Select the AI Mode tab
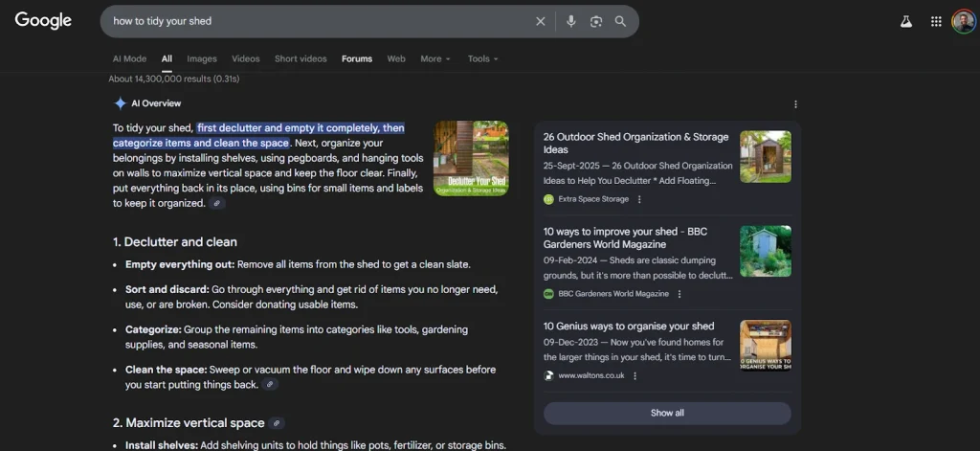980x451 pixels. [129, 58]
